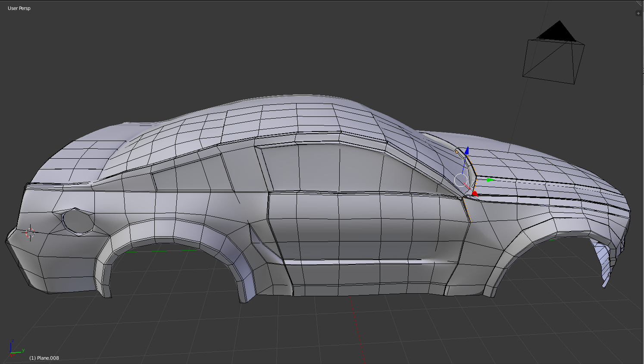644x364 pixels.
Task: Grab the blue Z-axis manipulator arrow
Action: coord(466,151)
